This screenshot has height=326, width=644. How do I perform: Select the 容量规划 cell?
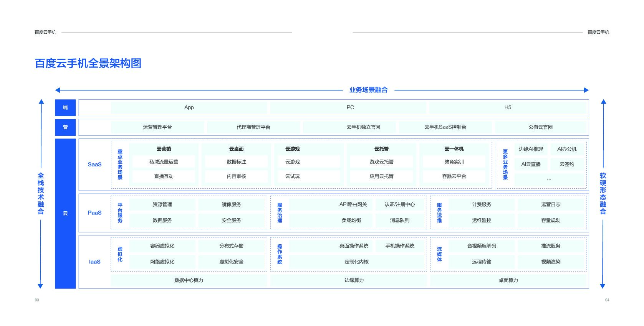click(x=551, y=220)
